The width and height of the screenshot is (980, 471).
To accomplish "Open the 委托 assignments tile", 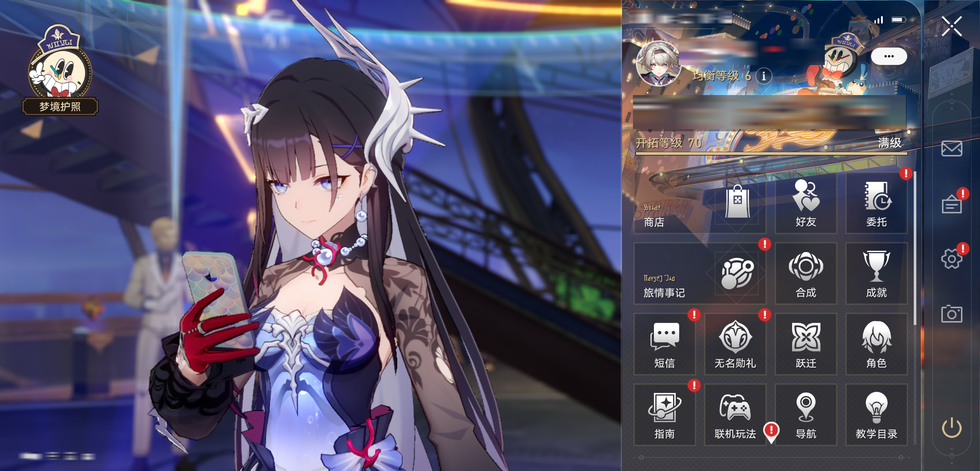I will pyautogui.click(x=876, y=203).
